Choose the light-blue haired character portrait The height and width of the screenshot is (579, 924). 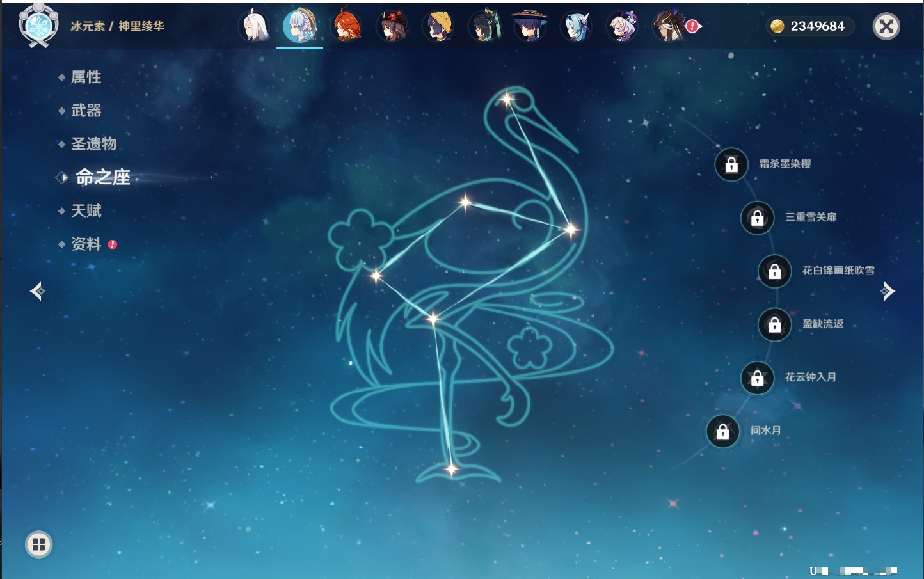click(576, 26)
